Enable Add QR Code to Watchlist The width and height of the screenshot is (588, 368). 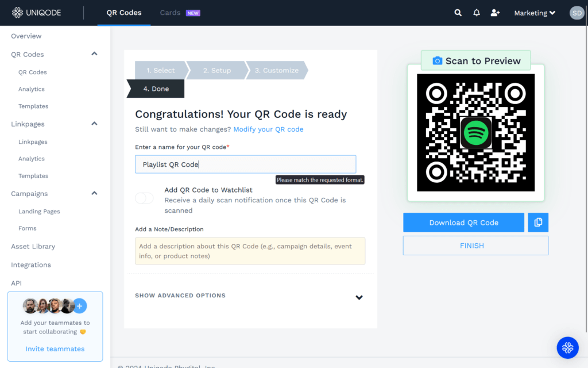point(144,198)
